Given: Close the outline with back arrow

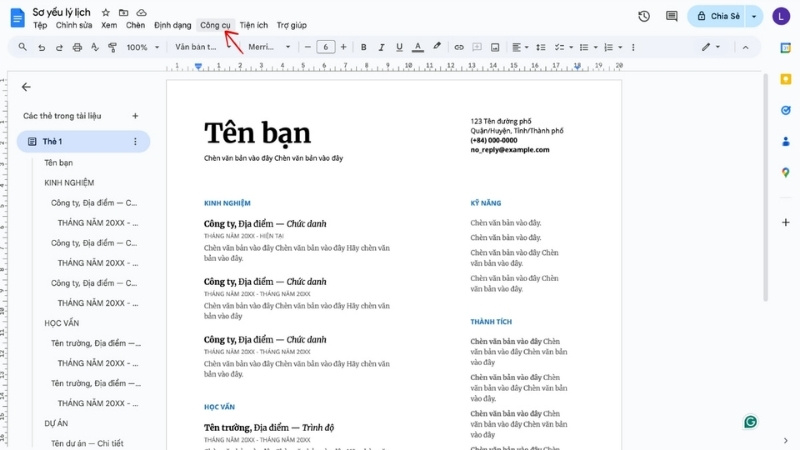Looking at the screenshot, I should [x=26, y=87].
